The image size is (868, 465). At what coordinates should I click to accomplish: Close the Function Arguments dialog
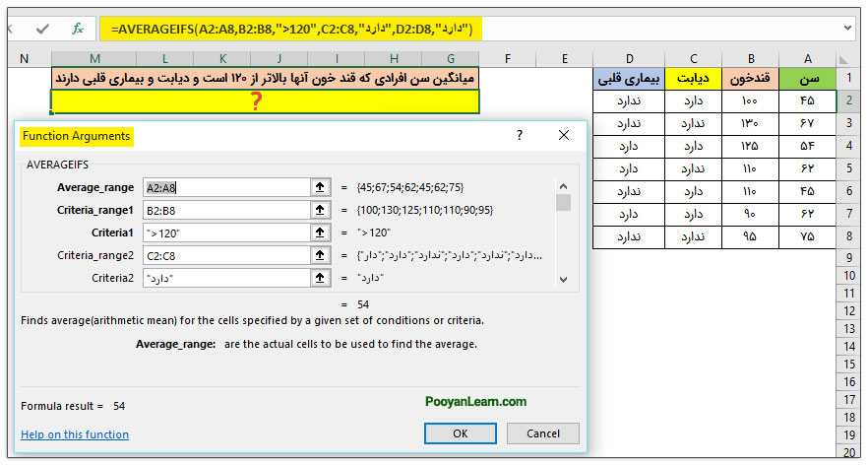pos(564,136)
